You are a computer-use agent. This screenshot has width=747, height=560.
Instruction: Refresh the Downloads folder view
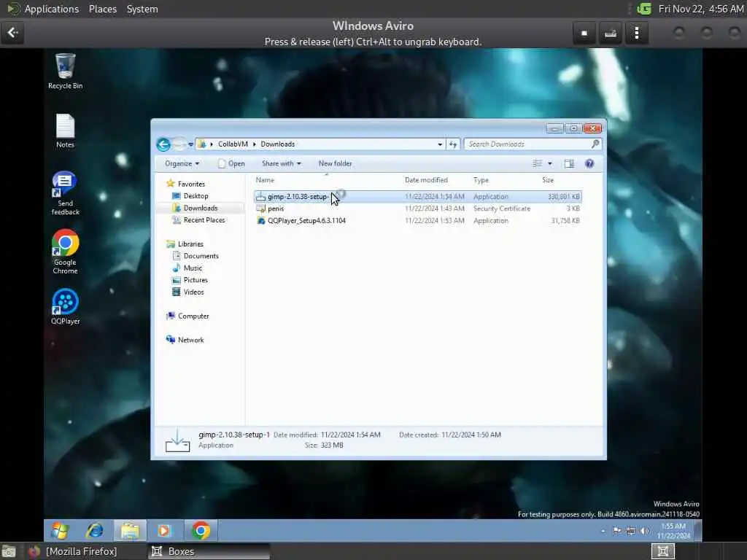(x=452, y=144)
